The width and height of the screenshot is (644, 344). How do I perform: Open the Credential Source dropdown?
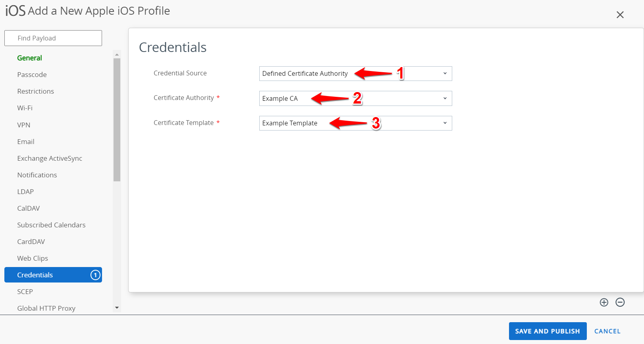click(x=355, y=73)
